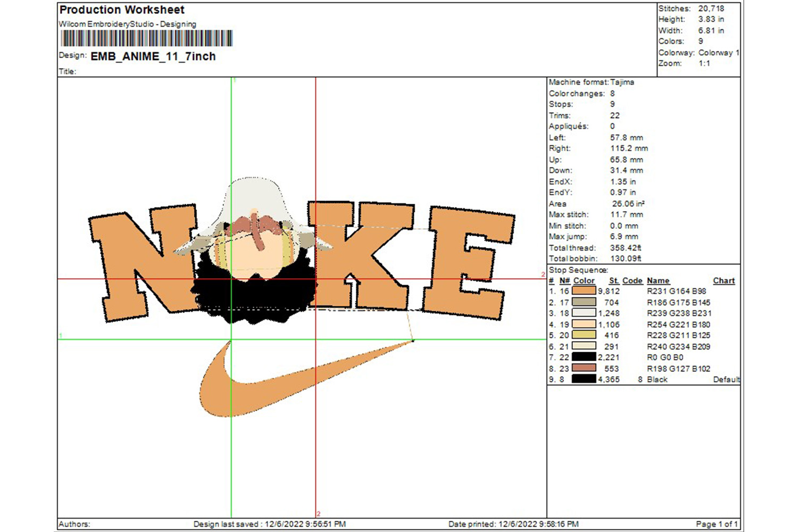Select the olive-tan swatch in stop 2
This screenshot has height=532, width=799.
584,302
